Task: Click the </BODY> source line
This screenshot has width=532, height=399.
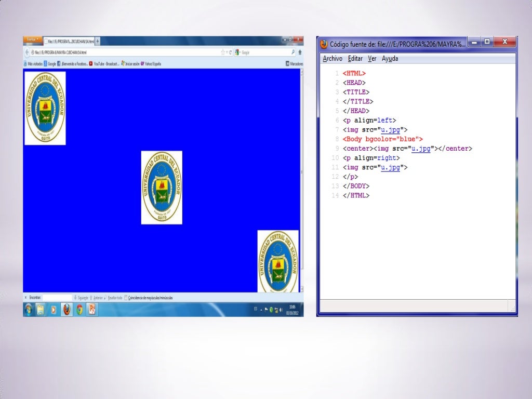Action: coord(356,186)
